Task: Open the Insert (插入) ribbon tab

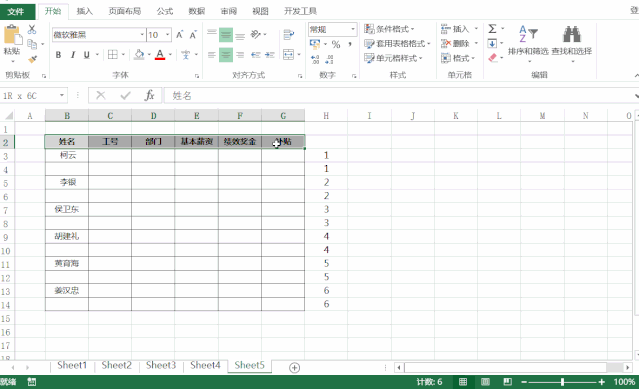Action: pyautogui.click(x=85, y=11)
